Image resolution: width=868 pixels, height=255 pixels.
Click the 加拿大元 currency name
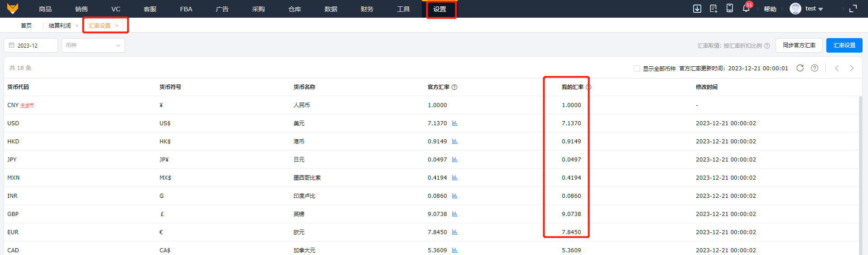tap(304, 250)
